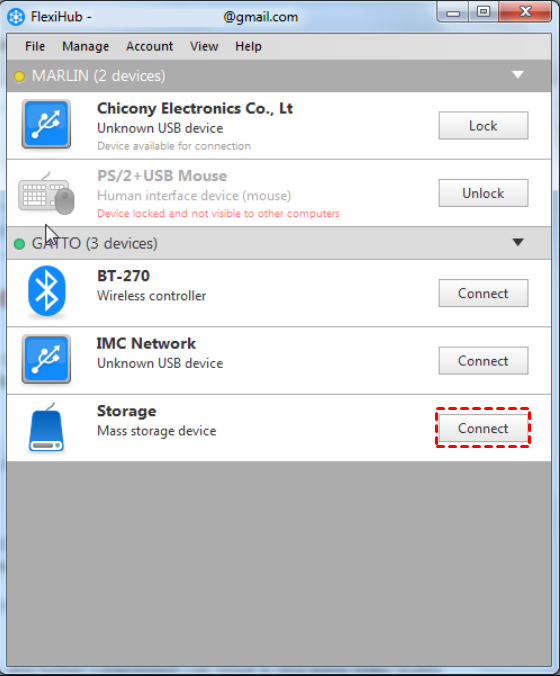Select the Storage mass storage drive icon

click(x=47, y=428)
